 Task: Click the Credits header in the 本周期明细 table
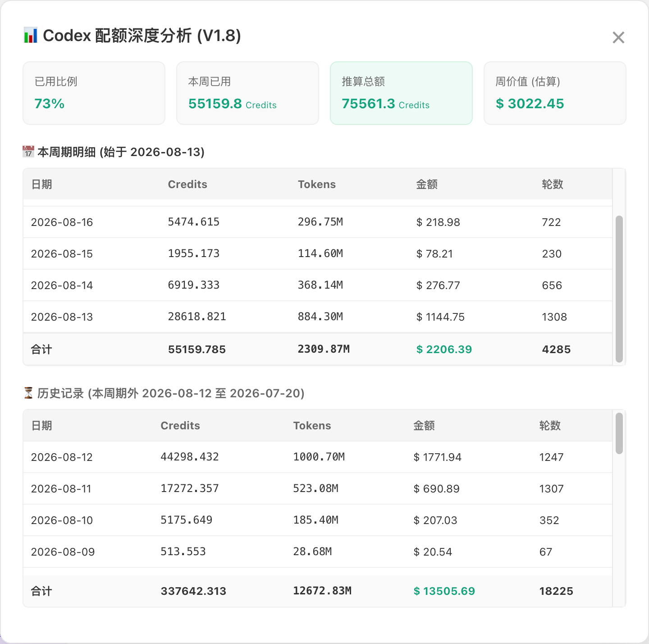[x=187, y=184]
